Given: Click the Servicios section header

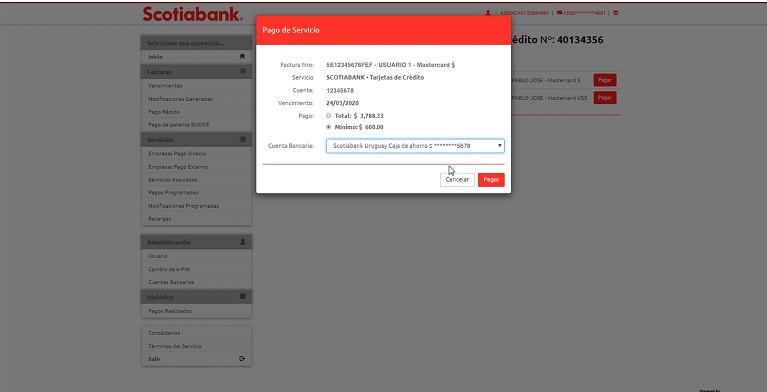Looking at the screenshot, I should pyautogui.click(x=196, y=139).
